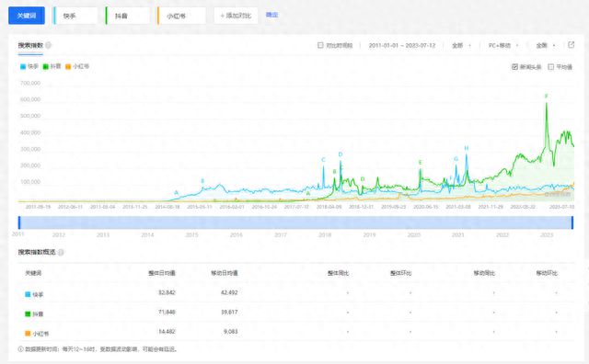Click the 添加对比 button
The width and height of the screenshot is (589, 364).
click(236, 16)
